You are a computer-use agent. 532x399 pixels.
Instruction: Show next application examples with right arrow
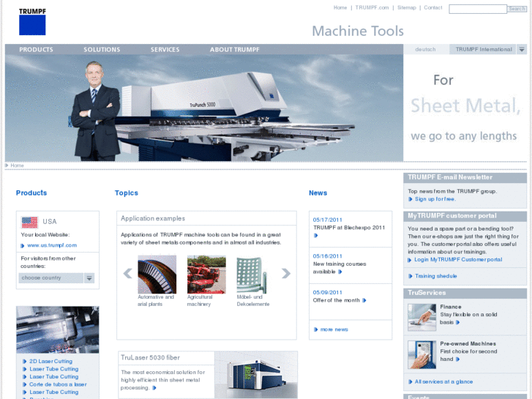coord(286,273)
